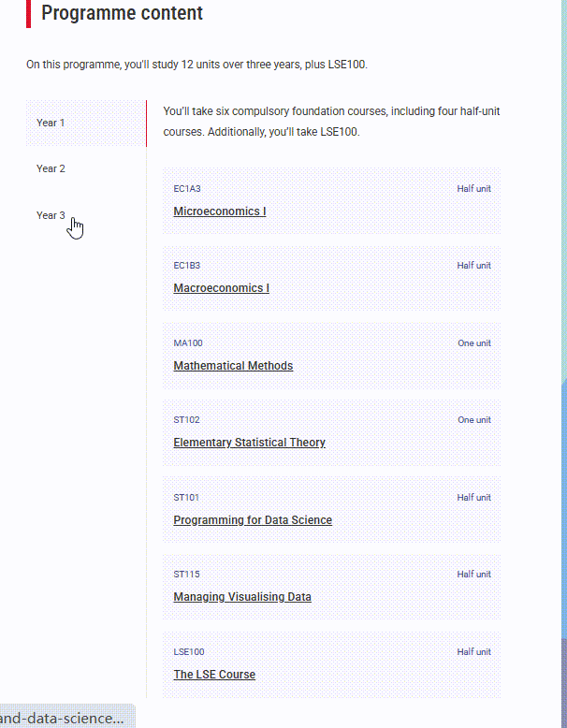Open the Microeconomics I course link
Viewport: 567px width, 728px height.
coord(220,211)
